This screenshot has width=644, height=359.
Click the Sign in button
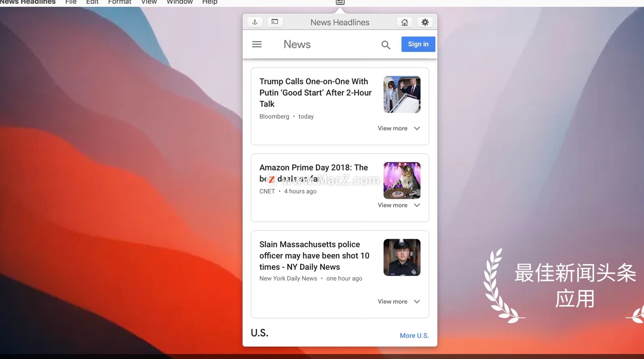click(418, 44)
